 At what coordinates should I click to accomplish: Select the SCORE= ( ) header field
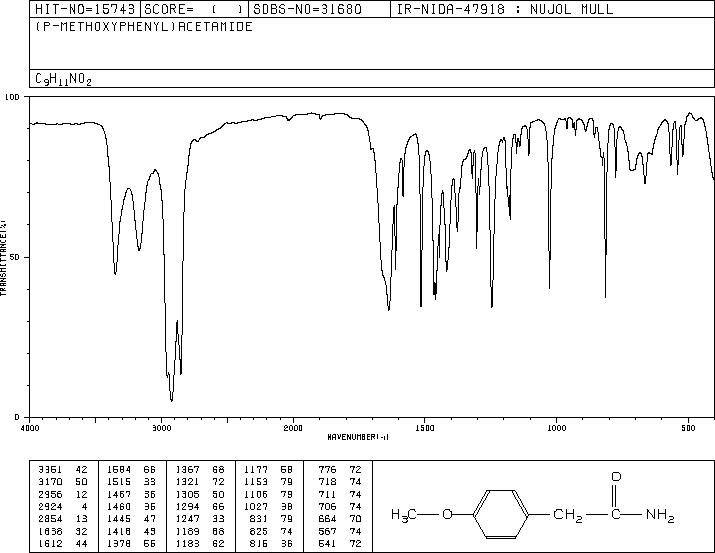194,9
